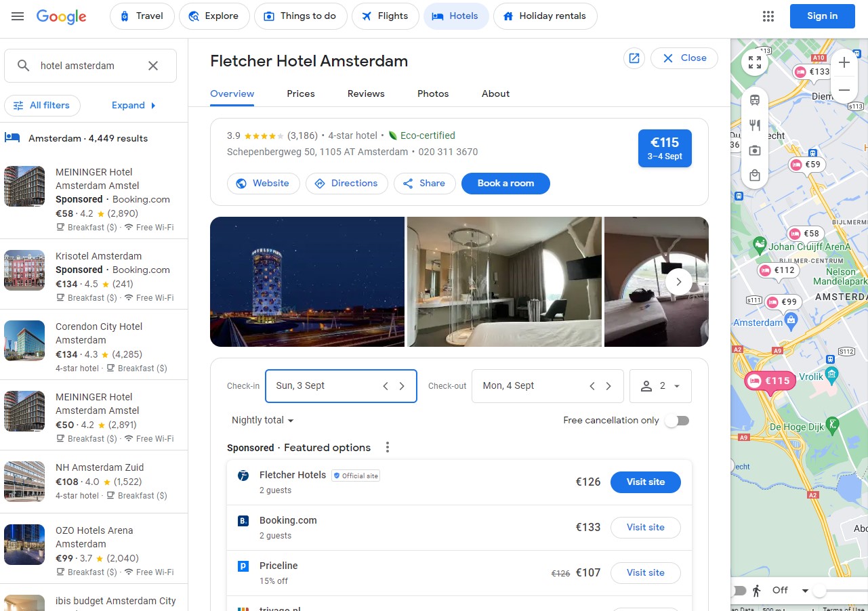
Task: Zoom in on the map
Action: [x=844, y=63]
